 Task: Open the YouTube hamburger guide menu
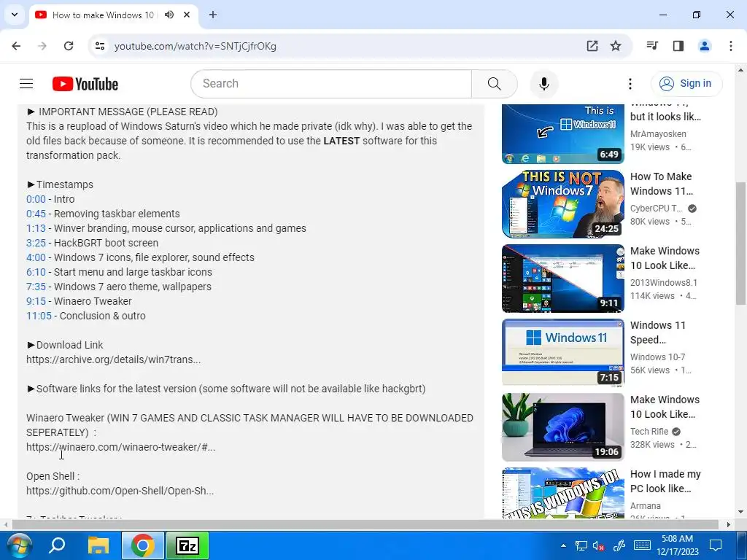click(x=26, y=84)
